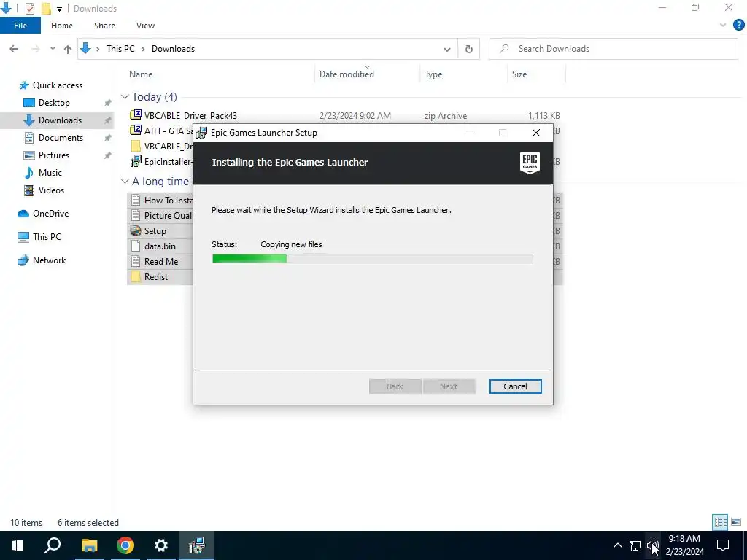The height and width of the screenshot is (560, 747).
Task: Click the pin icon beside Pictures
Action: 108,155
